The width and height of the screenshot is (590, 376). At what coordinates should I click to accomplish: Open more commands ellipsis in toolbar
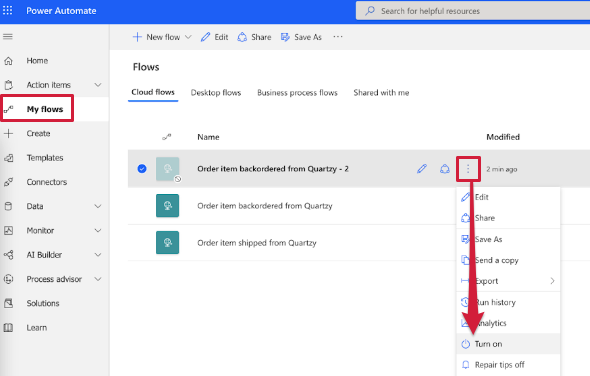point(338,37)
